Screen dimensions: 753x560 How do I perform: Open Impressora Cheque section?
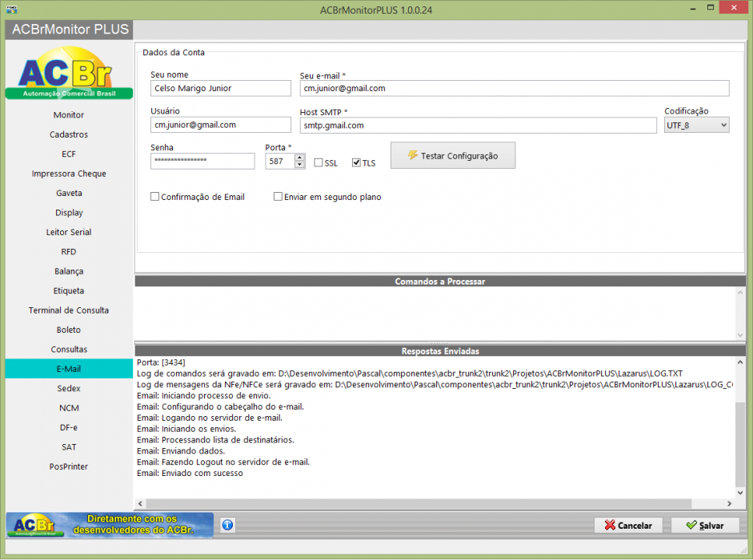click(69, 174)
